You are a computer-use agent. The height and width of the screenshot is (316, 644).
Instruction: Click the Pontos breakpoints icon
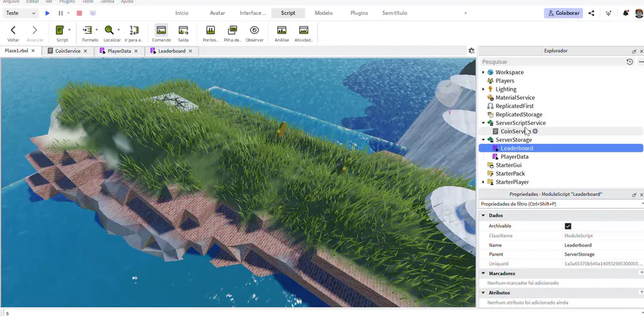pos(210,30)
